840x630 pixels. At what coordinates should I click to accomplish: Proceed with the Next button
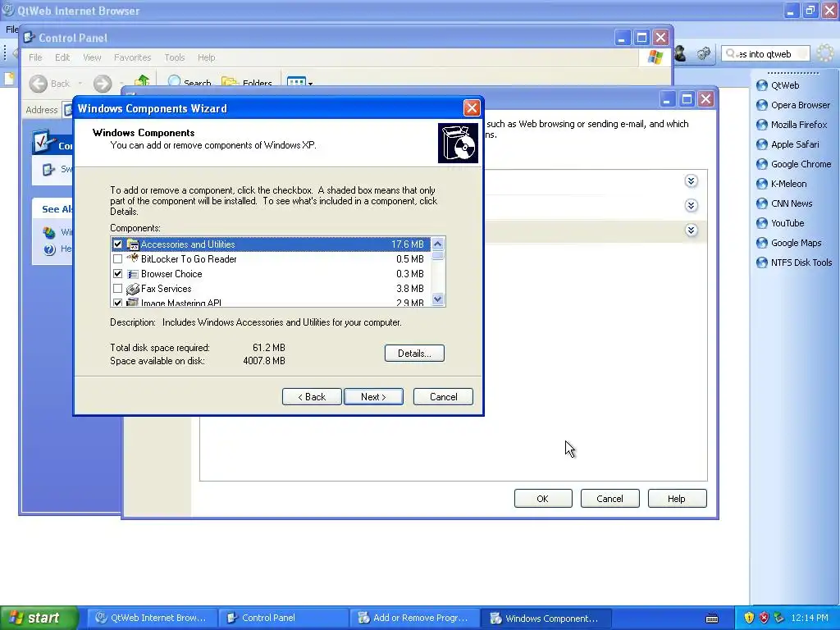[x=373, y=397]
